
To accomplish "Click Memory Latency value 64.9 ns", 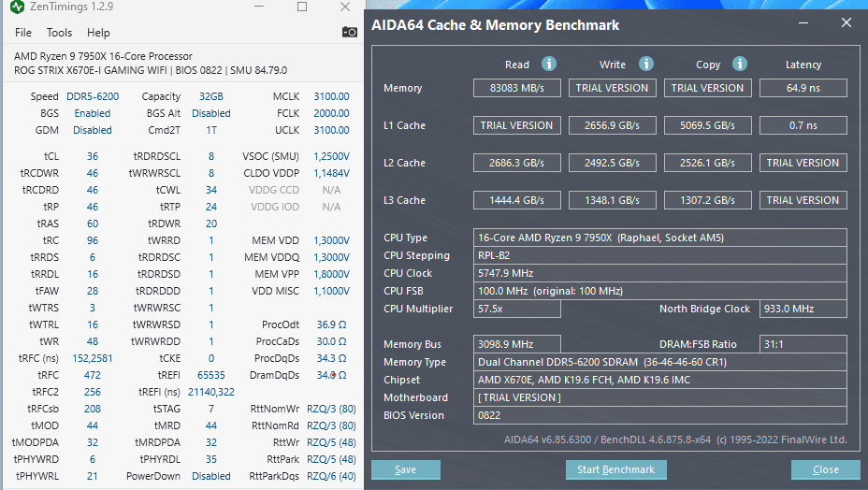I will tap(803, 88).
